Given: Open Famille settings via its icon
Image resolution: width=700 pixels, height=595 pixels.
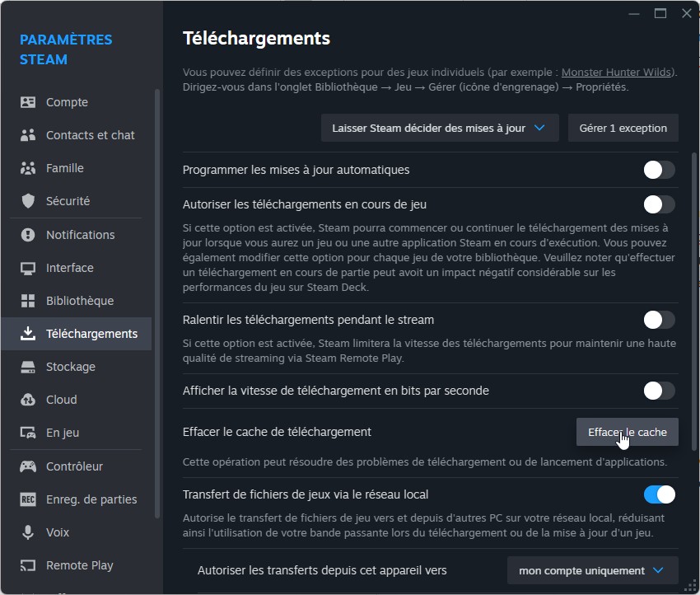Looking at the screenshot, I should tap(28, 167).
